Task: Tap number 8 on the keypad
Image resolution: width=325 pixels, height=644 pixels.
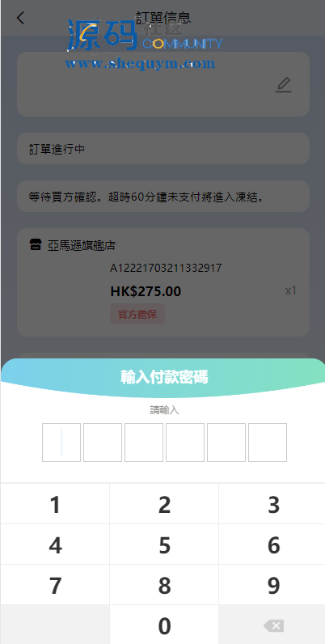Action: pyautogui.click(x=164, y=585)
